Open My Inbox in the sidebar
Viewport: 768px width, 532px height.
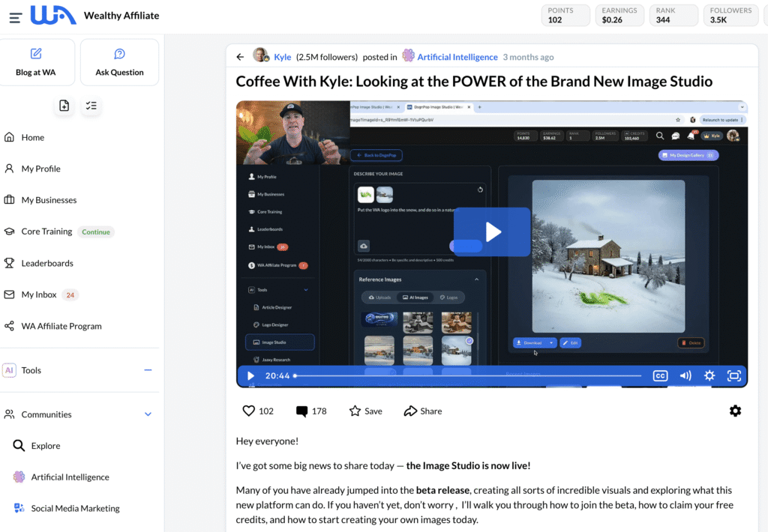click(x=39, y=294)
